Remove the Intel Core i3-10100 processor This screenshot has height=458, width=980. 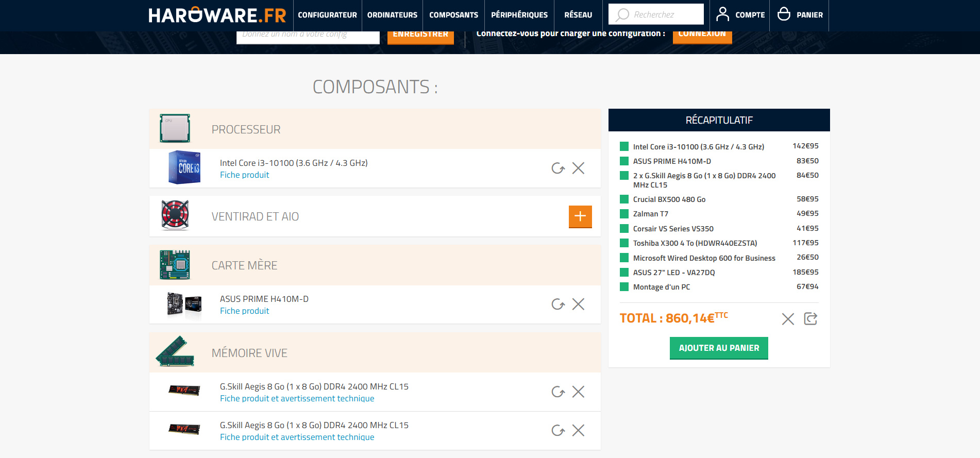pos(578,168)
